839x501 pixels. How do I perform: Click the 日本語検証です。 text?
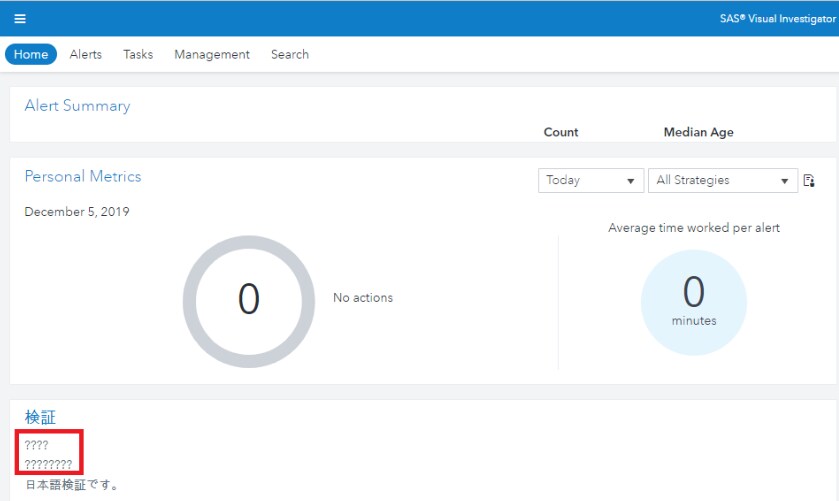pos(72,485)
